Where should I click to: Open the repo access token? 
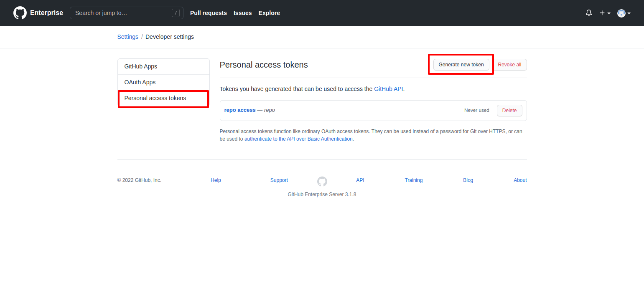coord(240,110)
